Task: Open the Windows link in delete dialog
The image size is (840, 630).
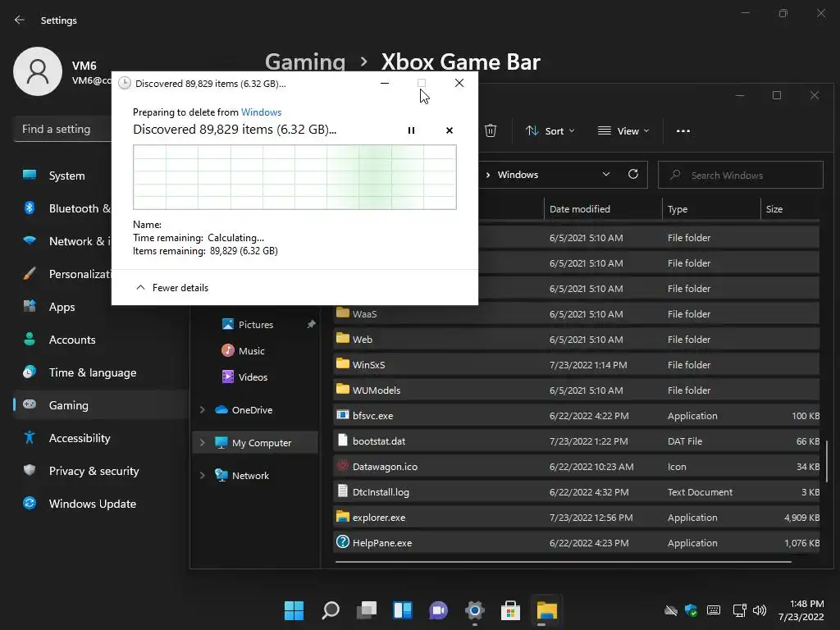Action: 261,112
